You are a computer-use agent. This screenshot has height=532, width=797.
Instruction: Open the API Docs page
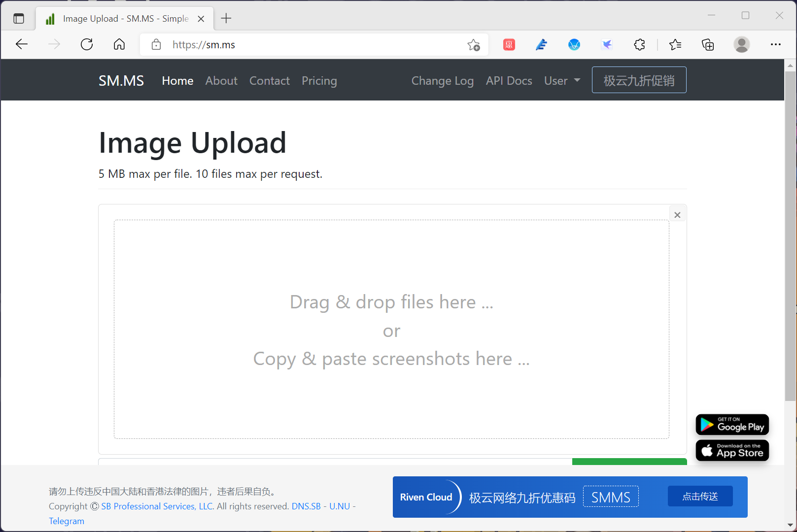(x=509, y=81)
